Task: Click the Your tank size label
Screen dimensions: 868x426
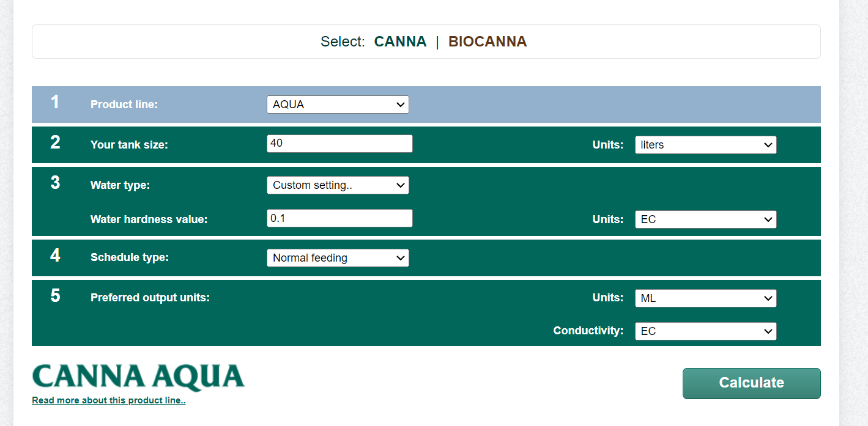Action: (x=129, y=145)
